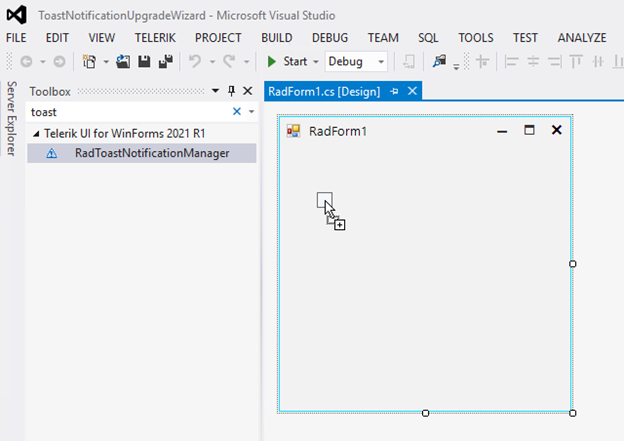The image size is (624, 441).
Task: Click the Open File toolbar icon
Action: click(123, 62)
